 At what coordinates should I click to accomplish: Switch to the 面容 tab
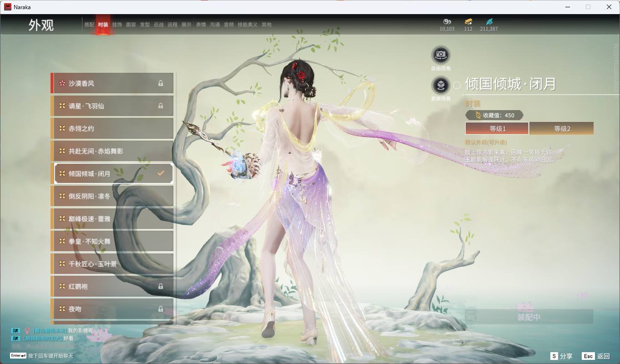click(131, 25)
